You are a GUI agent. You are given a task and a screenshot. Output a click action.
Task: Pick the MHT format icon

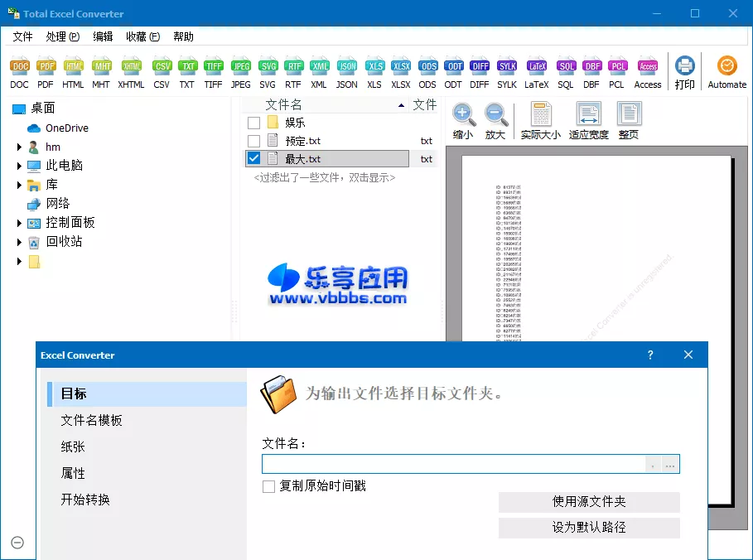pos(101,66)
